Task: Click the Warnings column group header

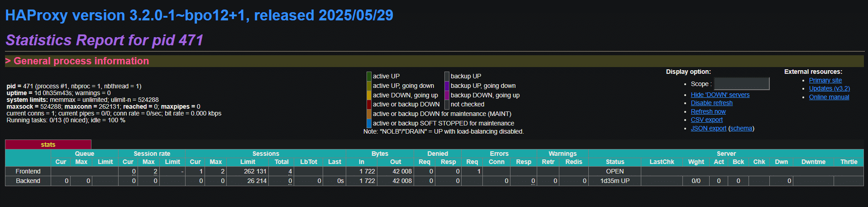Action: pyautogui.click(x=563, y=154)
